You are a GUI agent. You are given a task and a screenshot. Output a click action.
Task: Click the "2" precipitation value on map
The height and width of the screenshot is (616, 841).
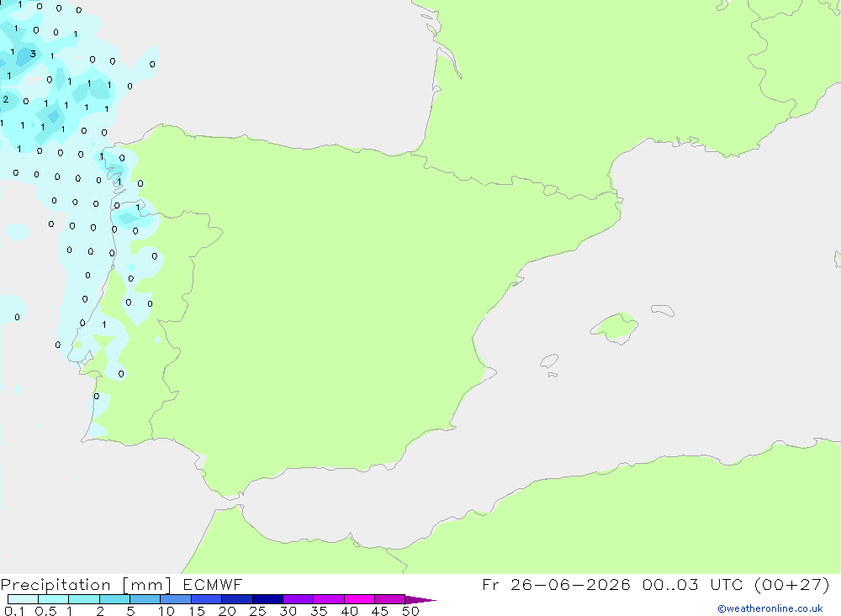[6, 99]
